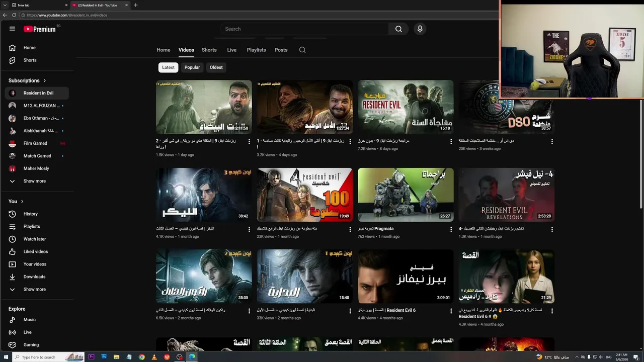The height and width of the screenshot is (362, 644).
Task: Open Liked videos in the sidebar
Action: 36,251
